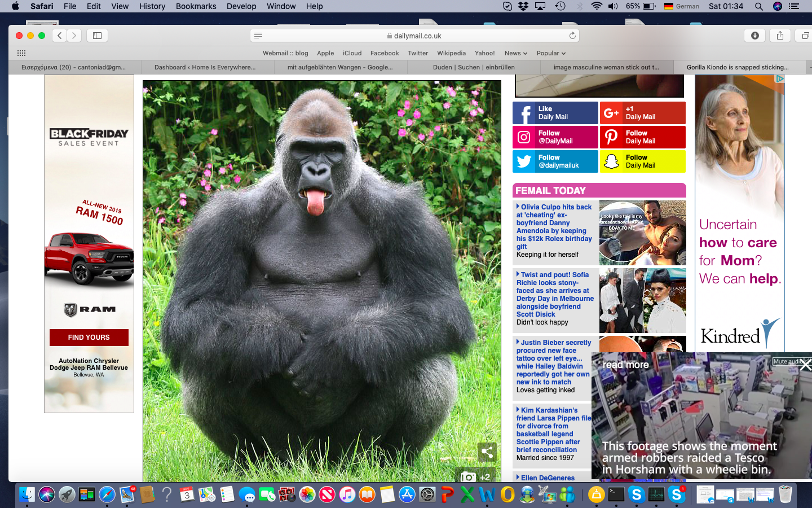This screenshot has width=812, height=508.
Task: Open the Wikipedia bookmark
Action: pyautogui.click(x=451, y=53)
